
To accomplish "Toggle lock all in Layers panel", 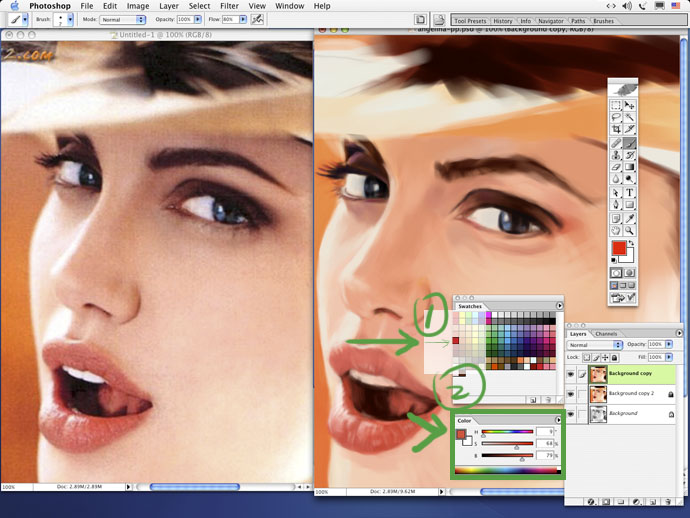I will tap(614, 357).
